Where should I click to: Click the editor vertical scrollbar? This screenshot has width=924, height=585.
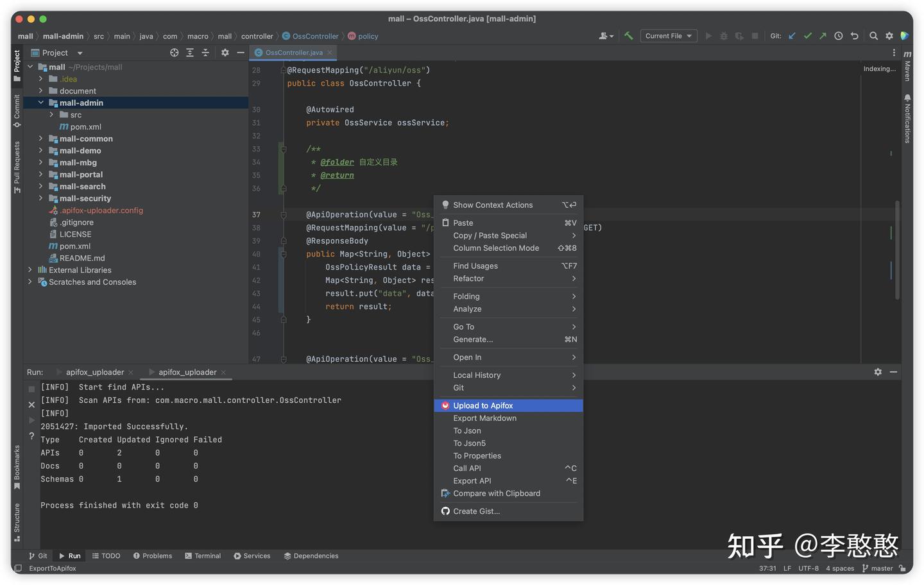(896, 250)
